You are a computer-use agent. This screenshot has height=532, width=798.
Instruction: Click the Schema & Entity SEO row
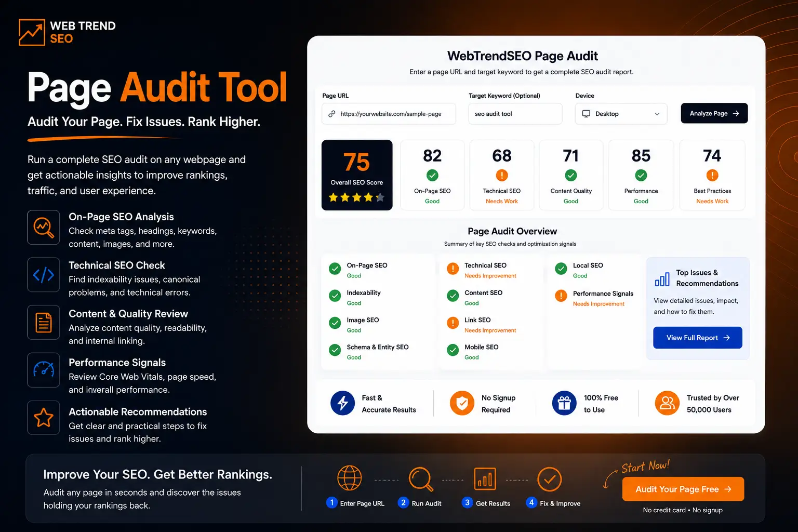pos(369,352)
